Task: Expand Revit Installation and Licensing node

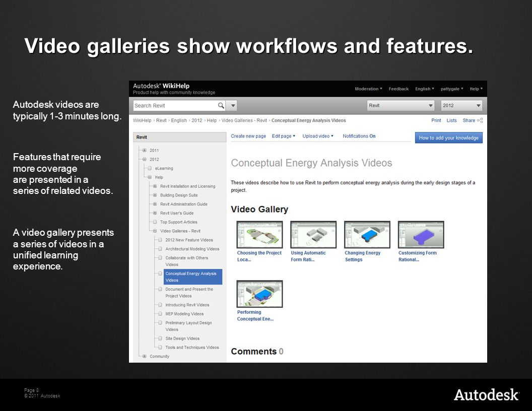Action: pyautogui.click(x=155, y=186)
